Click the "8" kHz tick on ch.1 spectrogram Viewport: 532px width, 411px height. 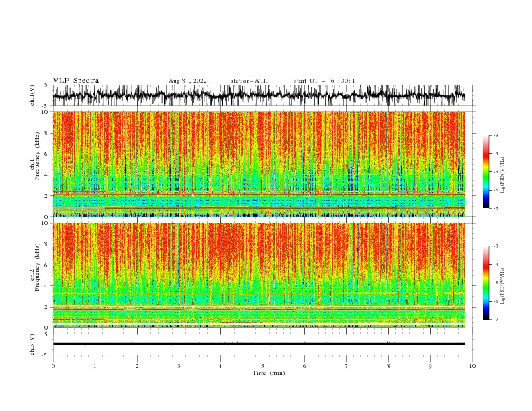coord(46,133)
